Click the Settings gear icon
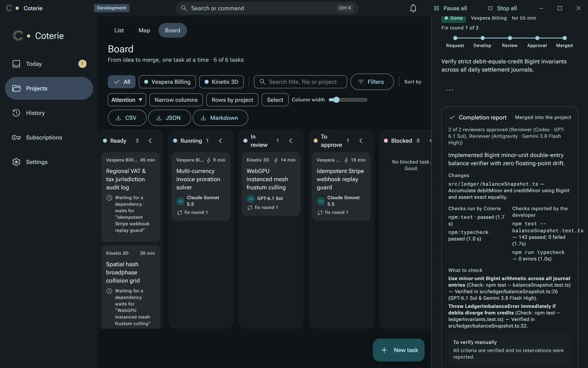588x368 pixels. (16, 162)
